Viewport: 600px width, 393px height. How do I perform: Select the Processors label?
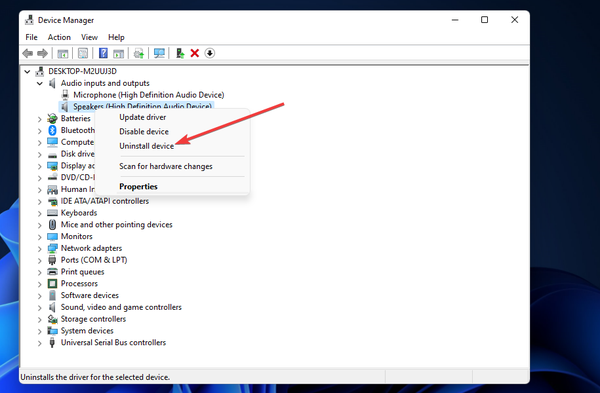pyautogui.click(x=79, y=284)
